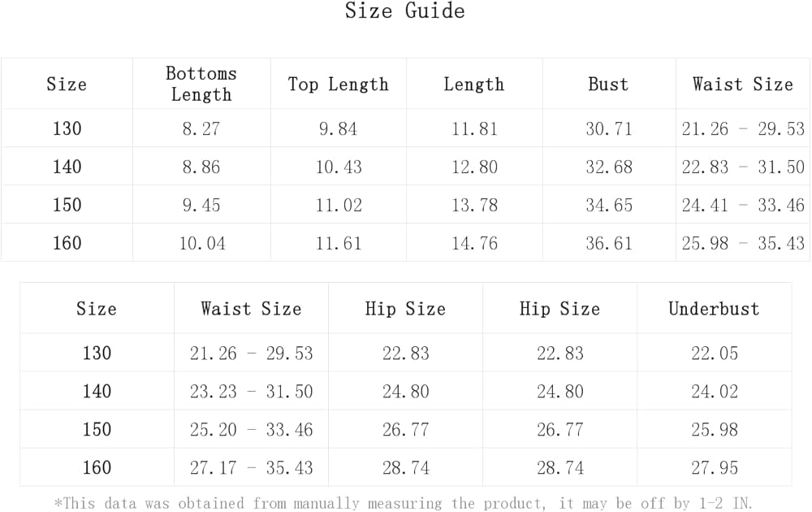The image size is (812, 512).
Task: Select the 23.23 - 31.50 waist range
Action: pyautogui.click(x=251, y=392)
